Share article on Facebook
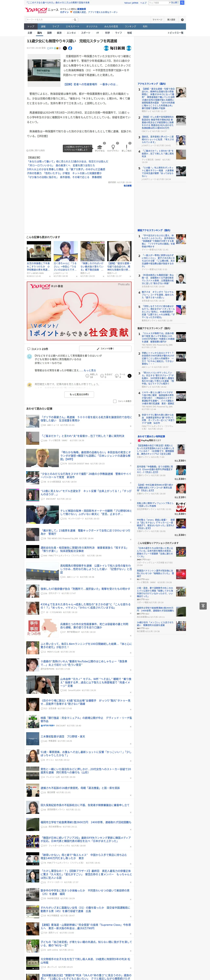Screen dimensions: 210x980 click(x=70, y=48)
